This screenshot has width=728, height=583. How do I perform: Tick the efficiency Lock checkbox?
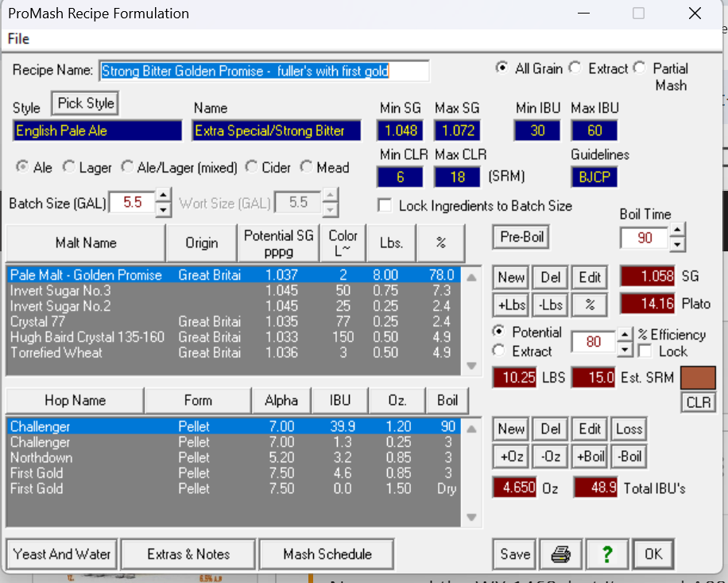point(645,351)
